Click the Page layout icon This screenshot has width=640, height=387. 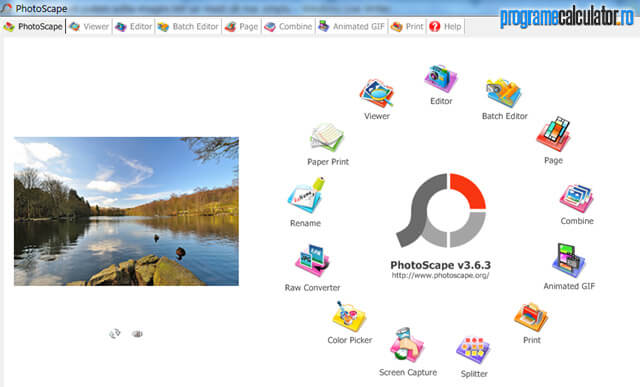pyautogui.click(x=553, y=134)
